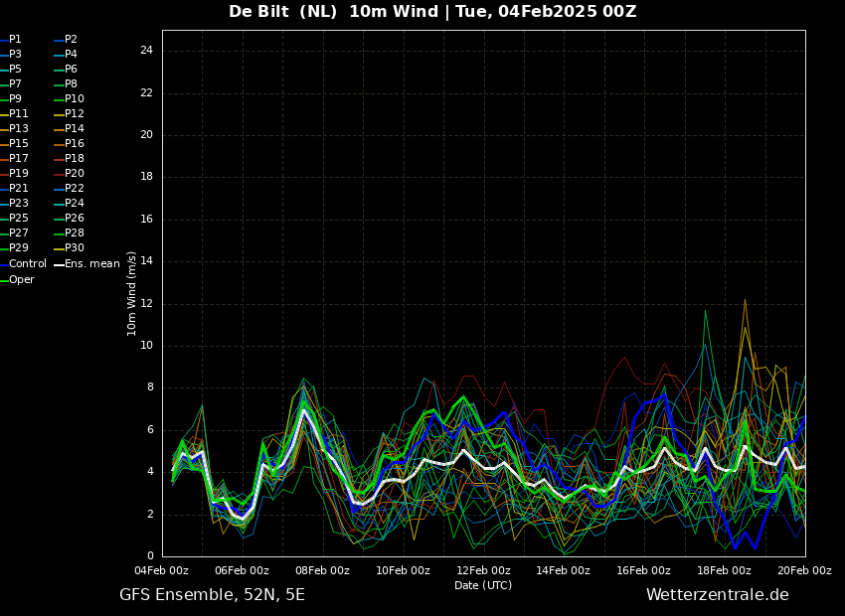Screen dimensions: 845x616
Task: Click the 24 value on y-axis
Action: point(146,51)
